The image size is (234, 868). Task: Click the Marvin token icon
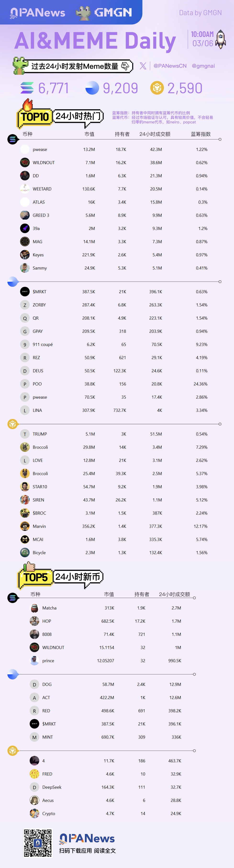click(x=25, y=526)
